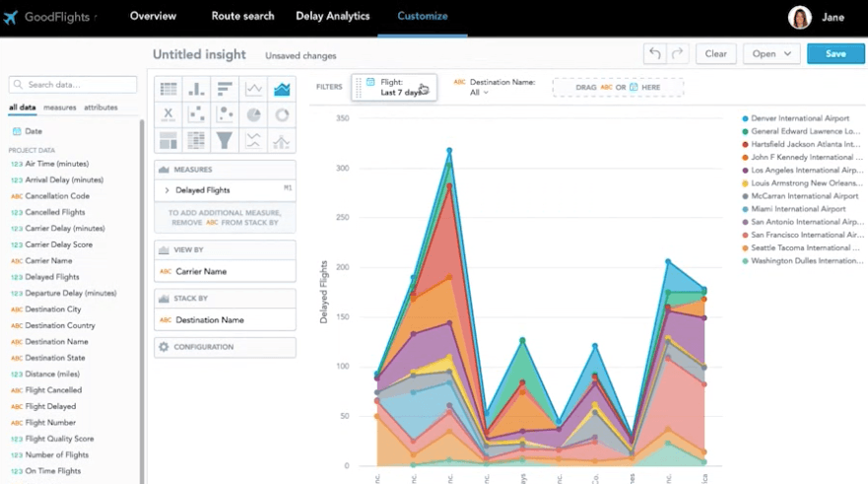Screen dimensions: 868x484
Task: Click the redo arrow button
Action: pos(678,53)
